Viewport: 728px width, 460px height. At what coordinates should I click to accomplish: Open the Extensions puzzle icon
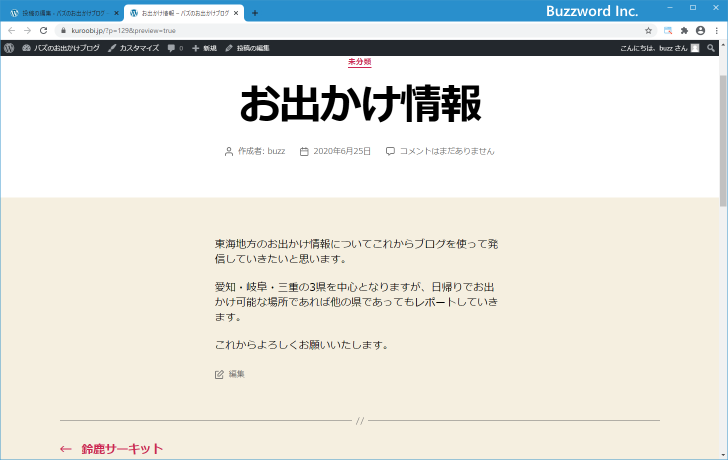[684, 31]
